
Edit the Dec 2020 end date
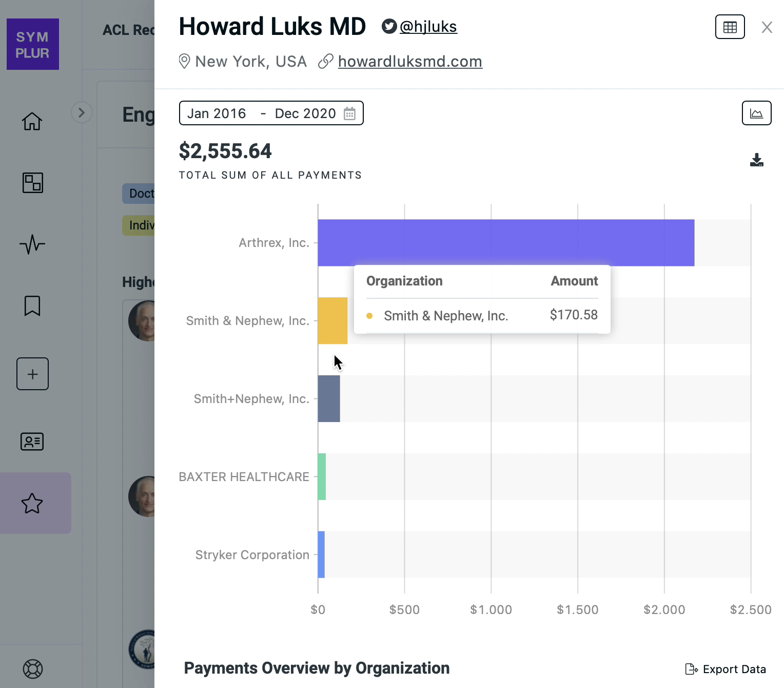tap(305, 113)
